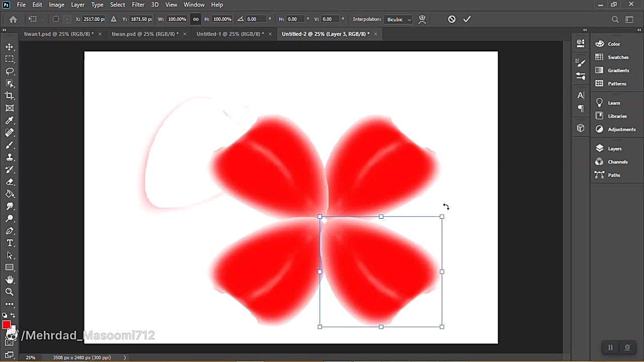This screenshot has width=644, height=362.
Task: Open the workspace switcher dropdown
Action: 629,19
